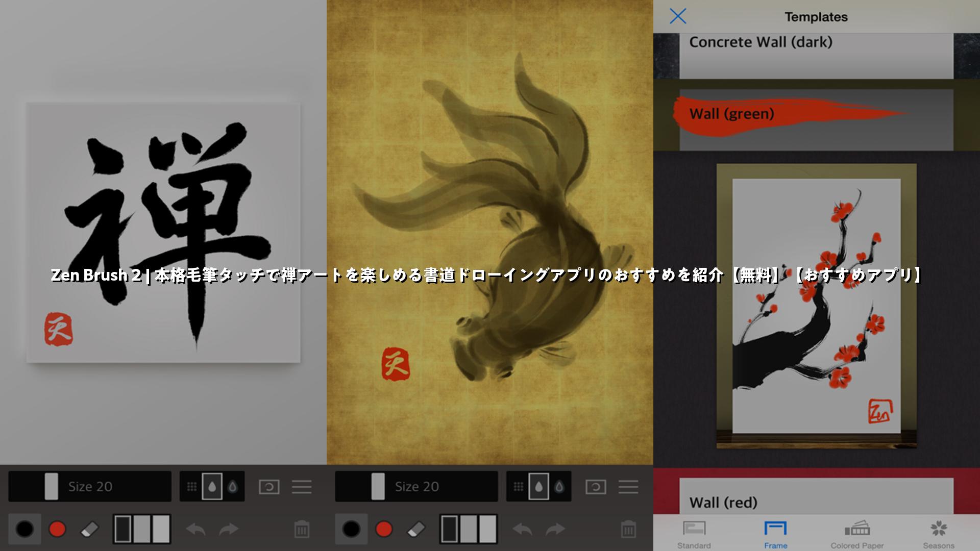Select medium ink shade in middle screen
The width and height of the screenshot is (980, 551).
[469, 529]
